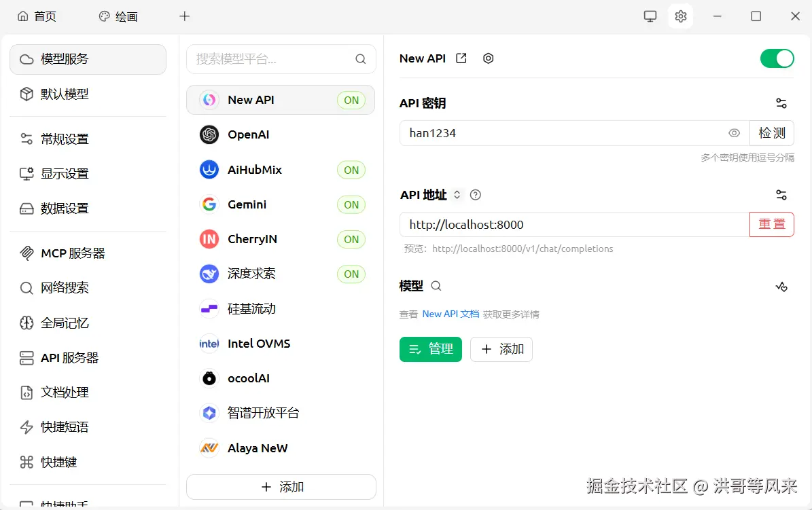Click 检测 button to test key
Image resolution: width=812 pixels, height=510 pixels.
pos(772,133)
